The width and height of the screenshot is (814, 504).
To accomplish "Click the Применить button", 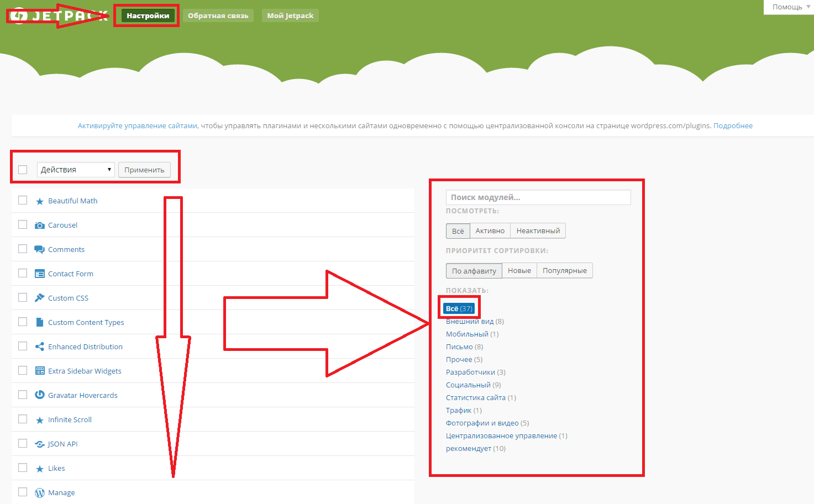I will coord(144,170).
